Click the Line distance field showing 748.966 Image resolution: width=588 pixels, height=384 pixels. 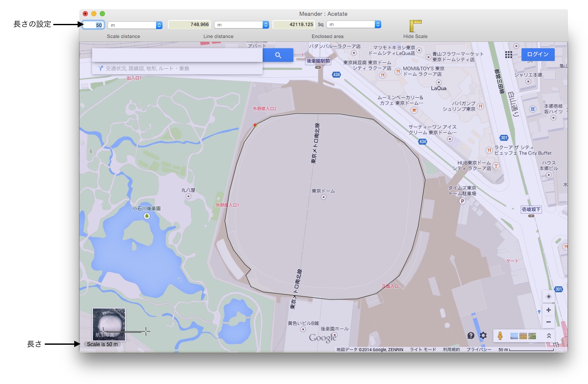click(x=189, y=25)
